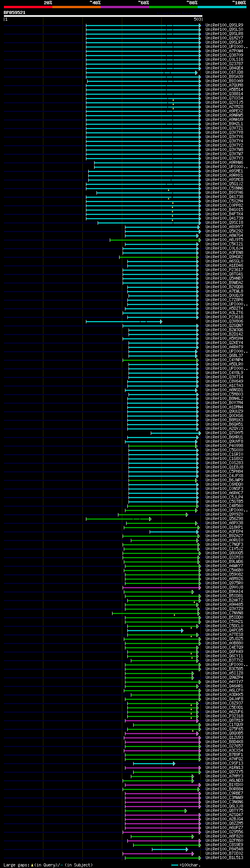
Task: Open hit UniRef100_A7P0W4
Action: [x=224, y=51]
